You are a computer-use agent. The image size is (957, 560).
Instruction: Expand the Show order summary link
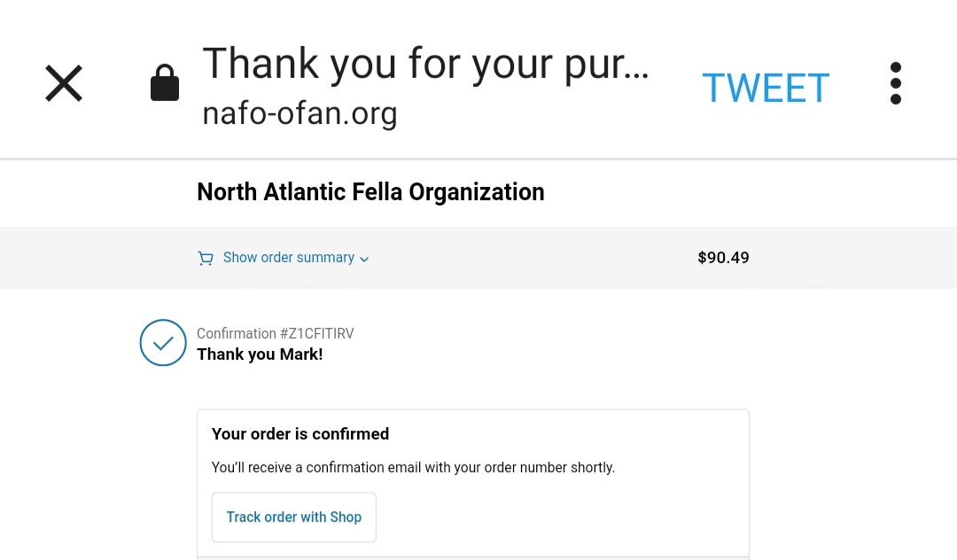pyautogui.click(x=289, y=258)
